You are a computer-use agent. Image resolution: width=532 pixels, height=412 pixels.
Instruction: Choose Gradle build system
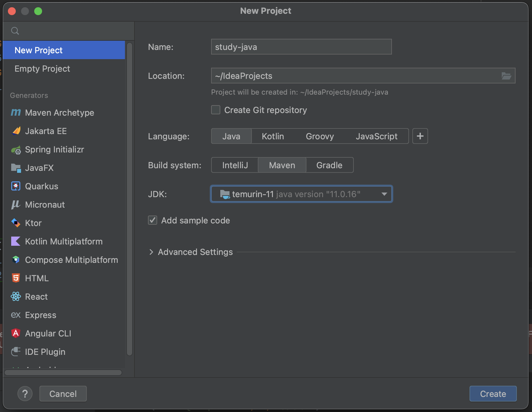click(x=329, y=165)
